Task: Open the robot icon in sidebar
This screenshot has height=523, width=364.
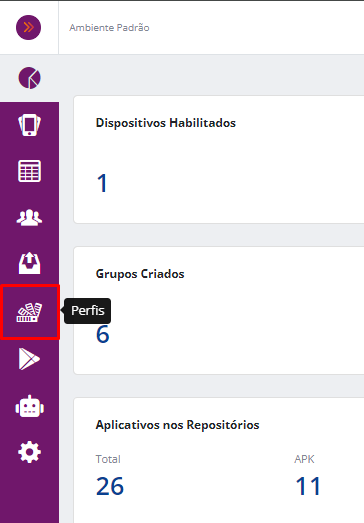Action: coord(29,406)
